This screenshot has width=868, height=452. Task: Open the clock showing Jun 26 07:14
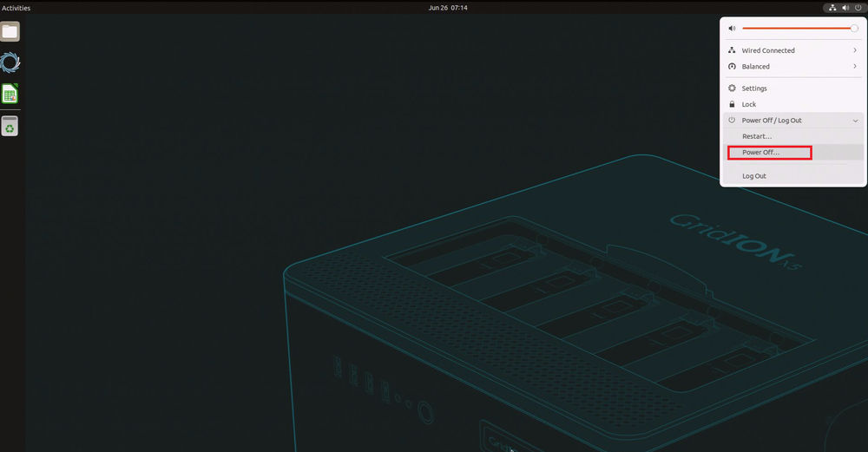coord(448,8)
